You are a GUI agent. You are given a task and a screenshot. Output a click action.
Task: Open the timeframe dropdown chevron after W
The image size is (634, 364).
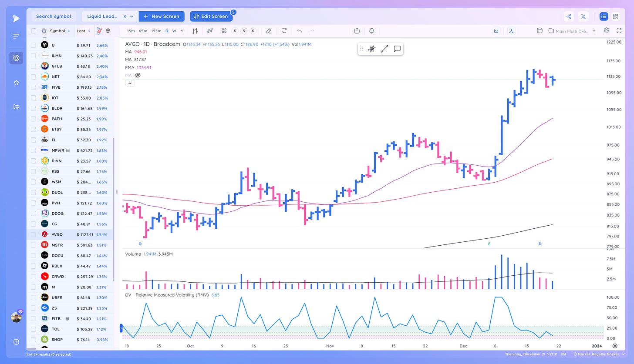[x=182, y=31]
